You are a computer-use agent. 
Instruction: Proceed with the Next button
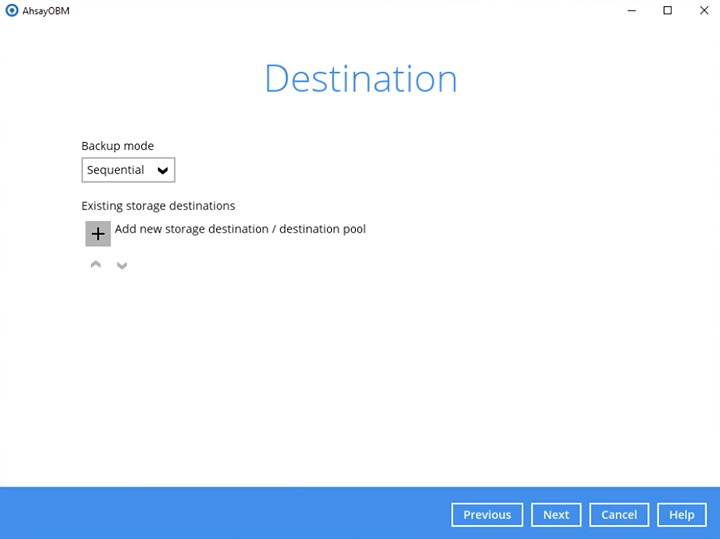(x=556, y=515)
